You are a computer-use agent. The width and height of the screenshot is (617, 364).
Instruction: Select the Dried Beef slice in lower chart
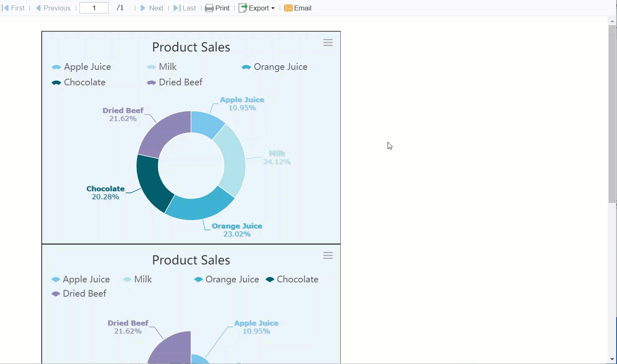tap(174, 349)
